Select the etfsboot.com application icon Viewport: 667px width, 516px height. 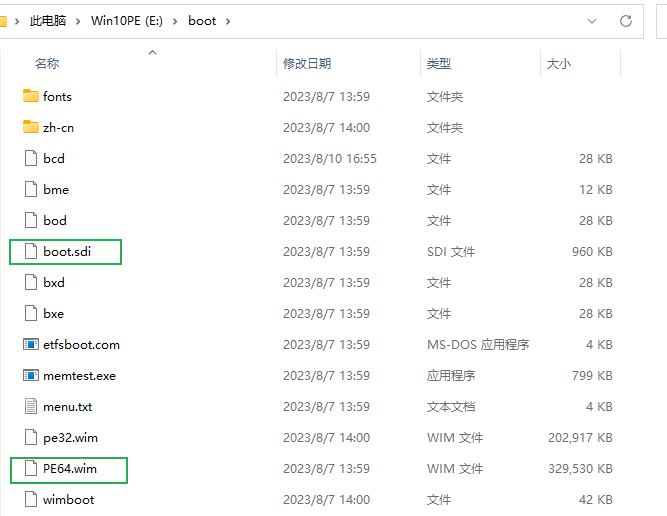[x=31, y=345]
